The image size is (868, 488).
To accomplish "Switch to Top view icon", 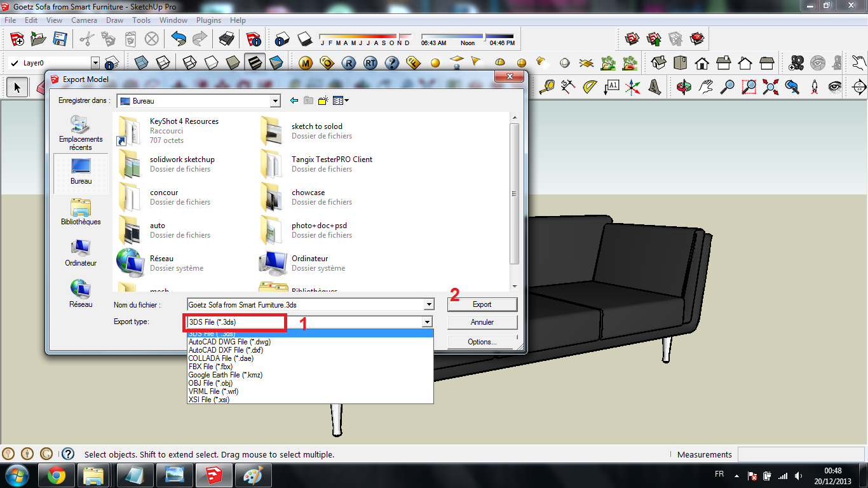I will click(681, 63).
